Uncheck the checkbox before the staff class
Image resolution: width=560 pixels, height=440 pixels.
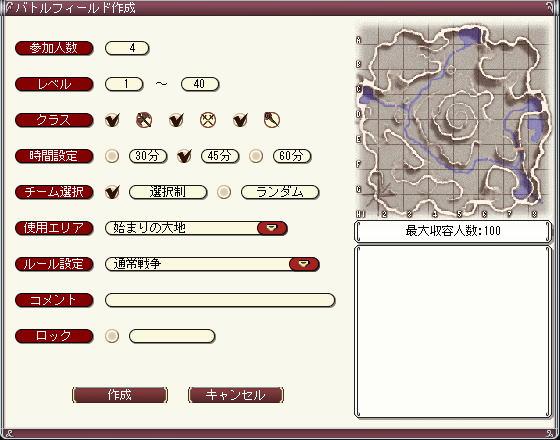[240, 120]
